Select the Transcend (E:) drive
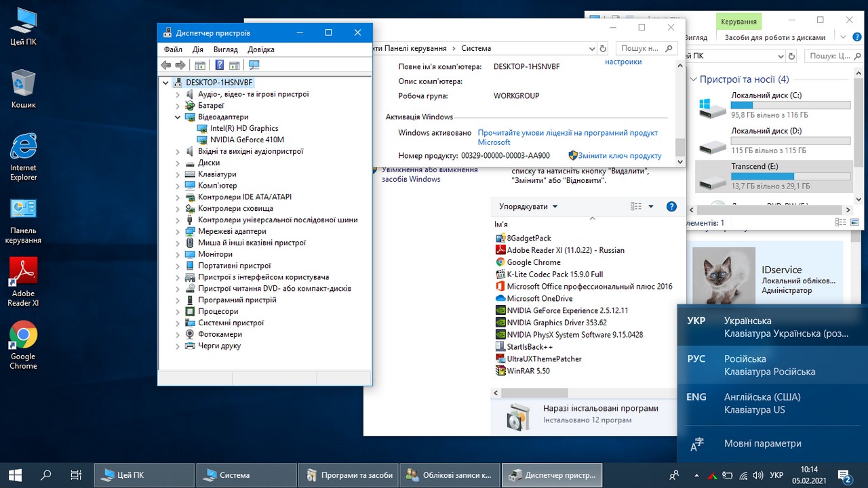868x488 pixels. coord(773,176)
